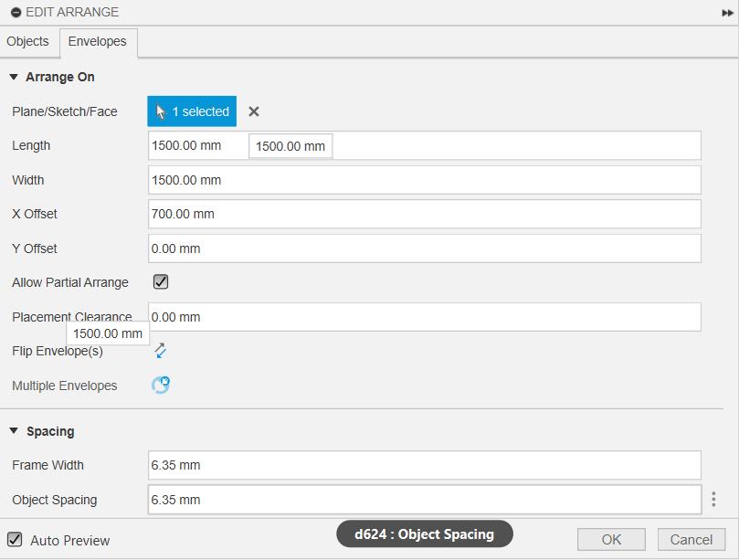Click the double-arrow expand icon at top right
Viewport: 739px width, 560px height.
point(727,13)
